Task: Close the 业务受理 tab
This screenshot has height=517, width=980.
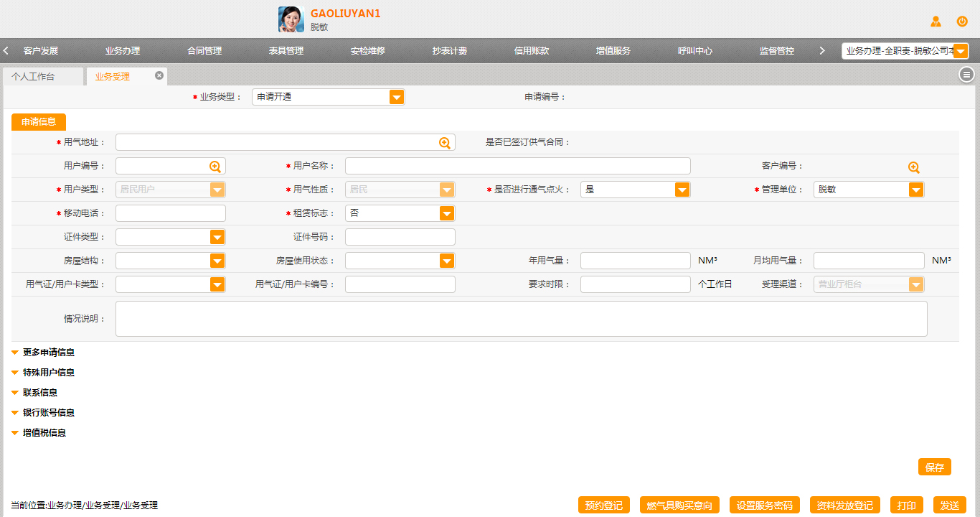Action: [x=159, y=75]
